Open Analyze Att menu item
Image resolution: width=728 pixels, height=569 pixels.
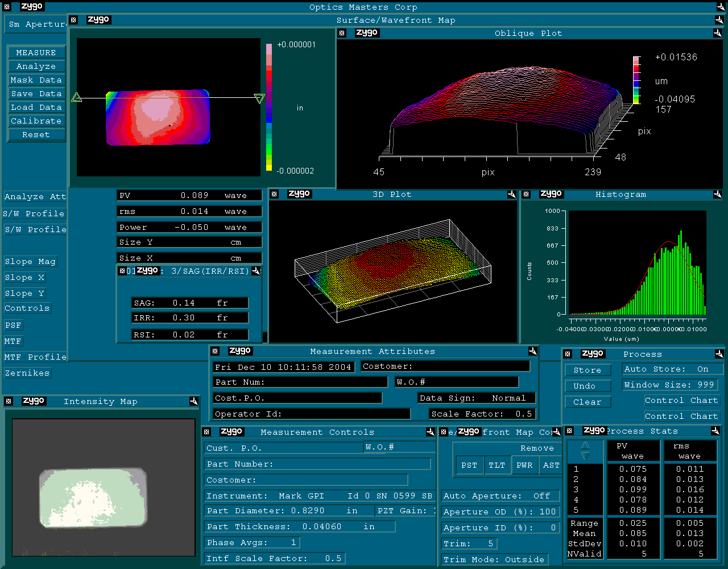click(35, 196)
